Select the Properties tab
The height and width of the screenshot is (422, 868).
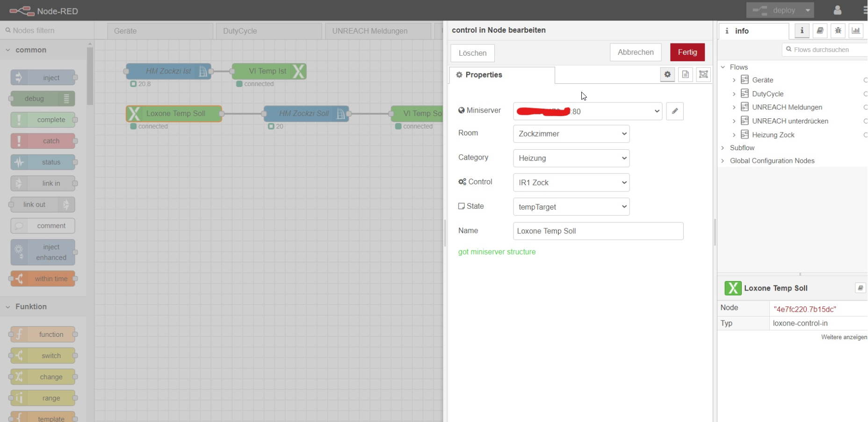tap(502, 75)
